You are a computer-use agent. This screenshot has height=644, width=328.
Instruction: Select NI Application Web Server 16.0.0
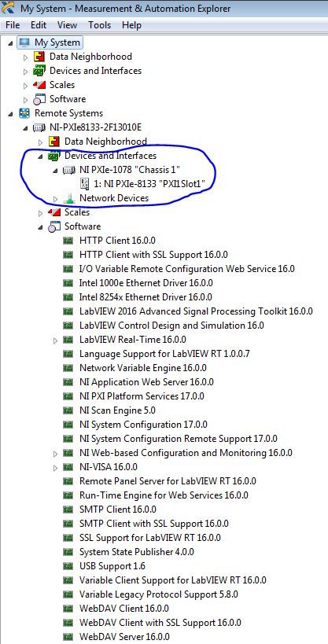click(x=146, y=383)
